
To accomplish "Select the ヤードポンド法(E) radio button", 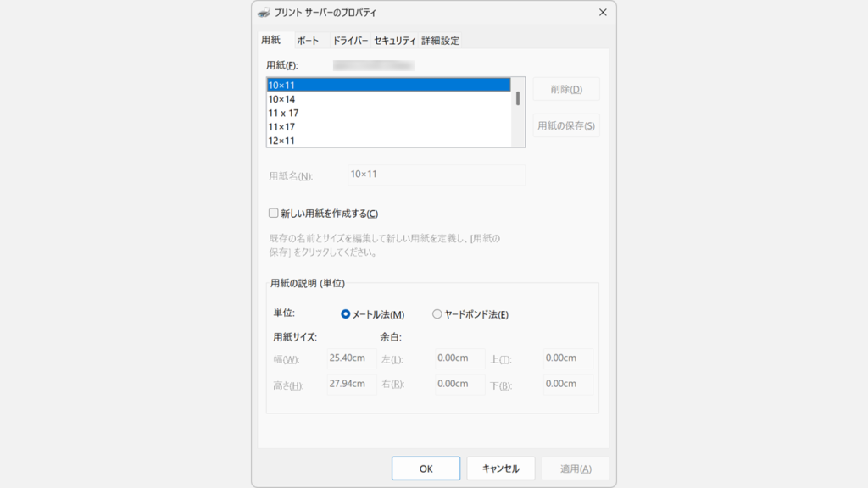I will 437,314.
